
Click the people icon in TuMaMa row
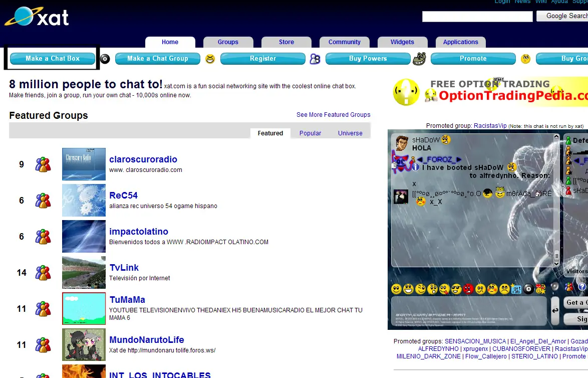point(43,308)
